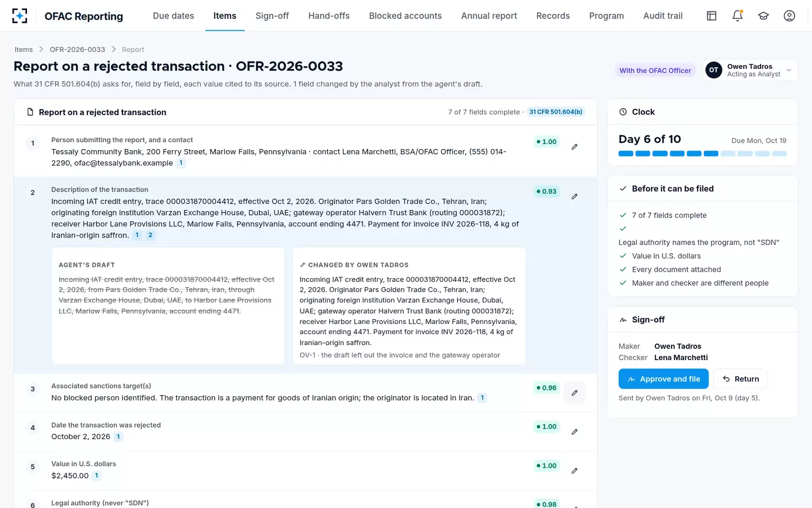This screenshot has height=508, width=812.
Task: Click the OFAC Reporting logo icon
Action: click(20, 16)
